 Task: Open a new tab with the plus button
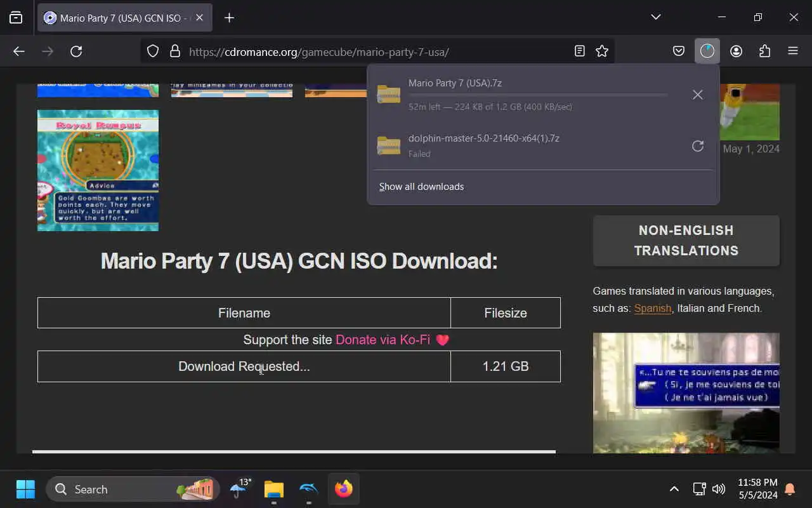point(230,18)
